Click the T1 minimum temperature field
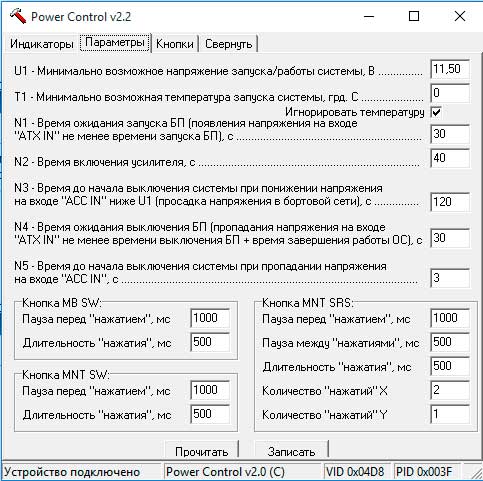483x481 pixels. (x=450, y=94)
